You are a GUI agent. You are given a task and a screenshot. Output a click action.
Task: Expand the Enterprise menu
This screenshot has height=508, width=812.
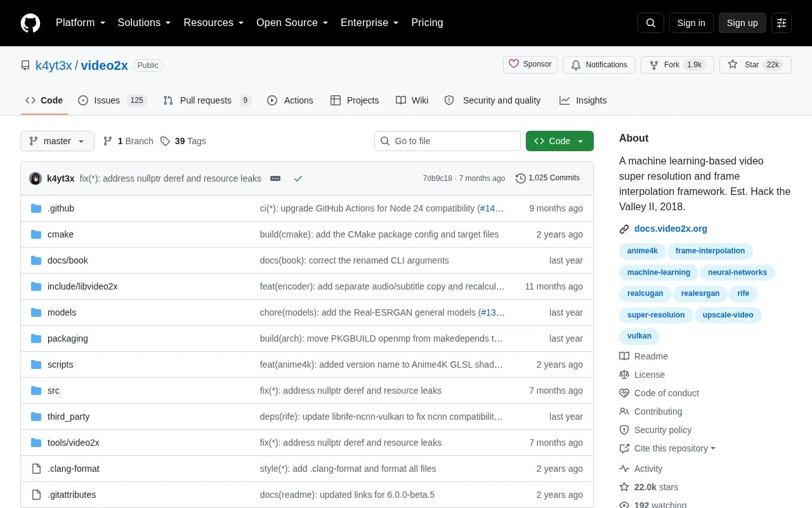pyautogui.click(x=370, y=23)
